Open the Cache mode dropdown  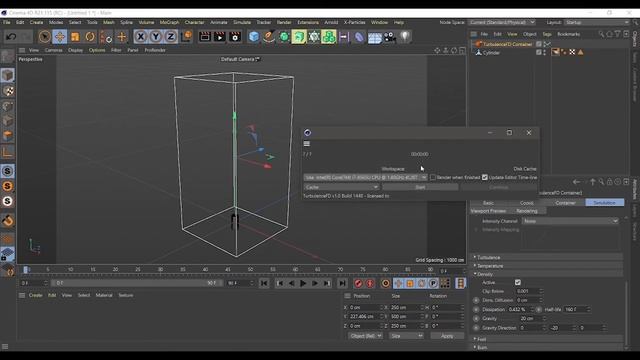coord(341,187)
